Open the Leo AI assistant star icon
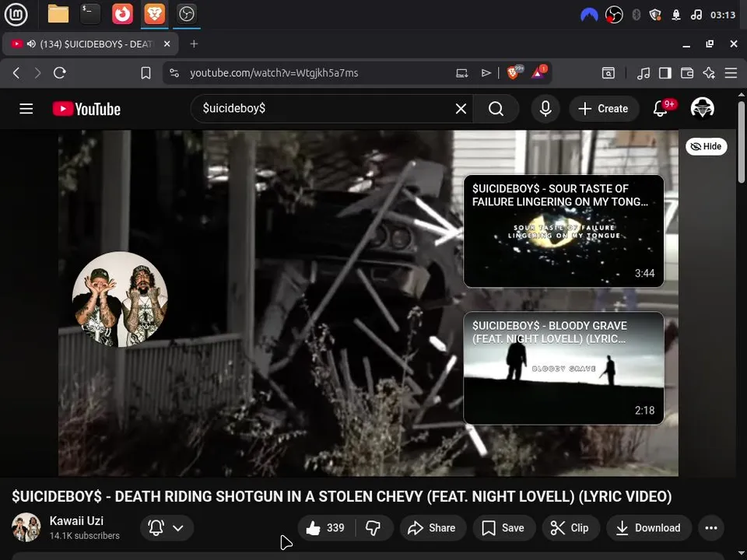The image size is (747, 560). click(709, 73)
